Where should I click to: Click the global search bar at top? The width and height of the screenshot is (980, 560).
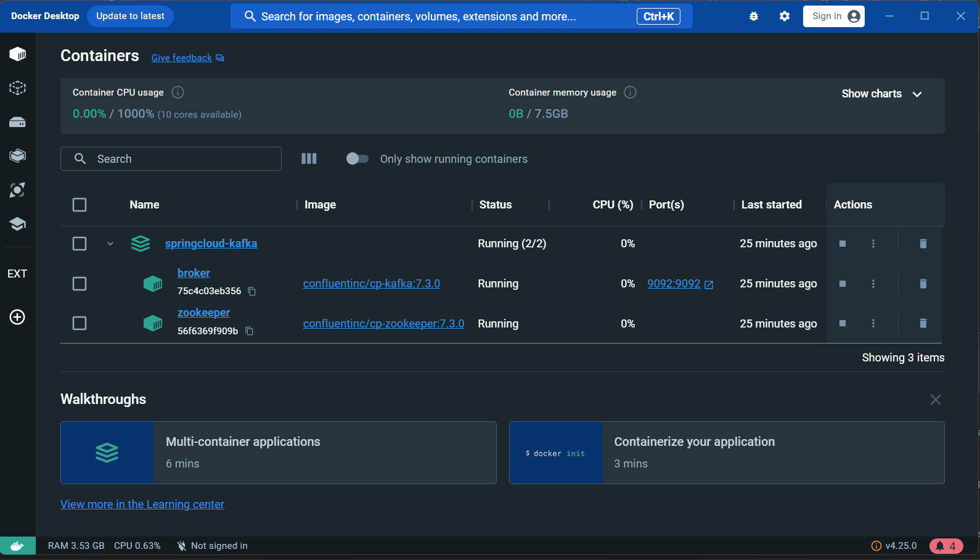point(461,16)
